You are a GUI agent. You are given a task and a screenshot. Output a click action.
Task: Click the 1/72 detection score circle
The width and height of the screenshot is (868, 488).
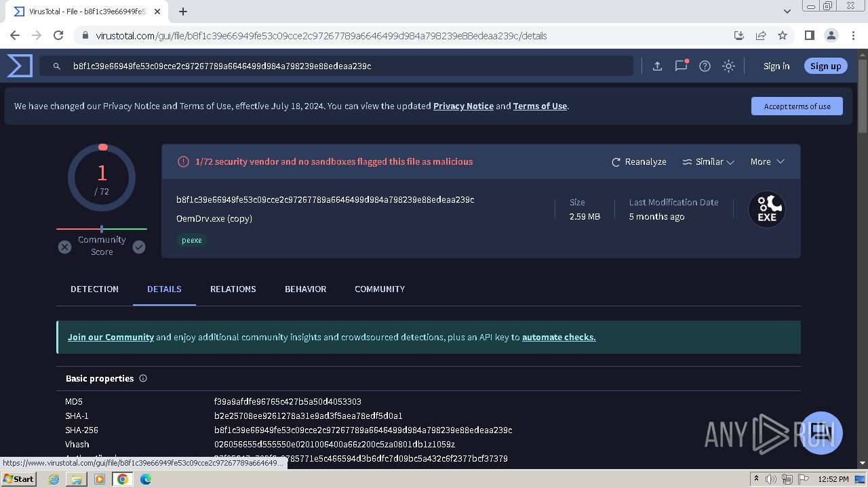coord(102,178)
